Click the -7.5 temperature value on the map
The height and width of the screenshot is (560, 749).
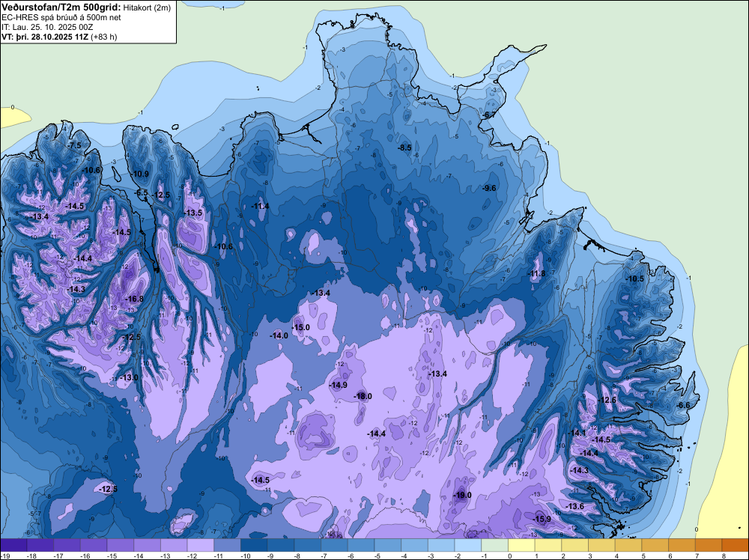pyautogui.click(x=74, y=145)
